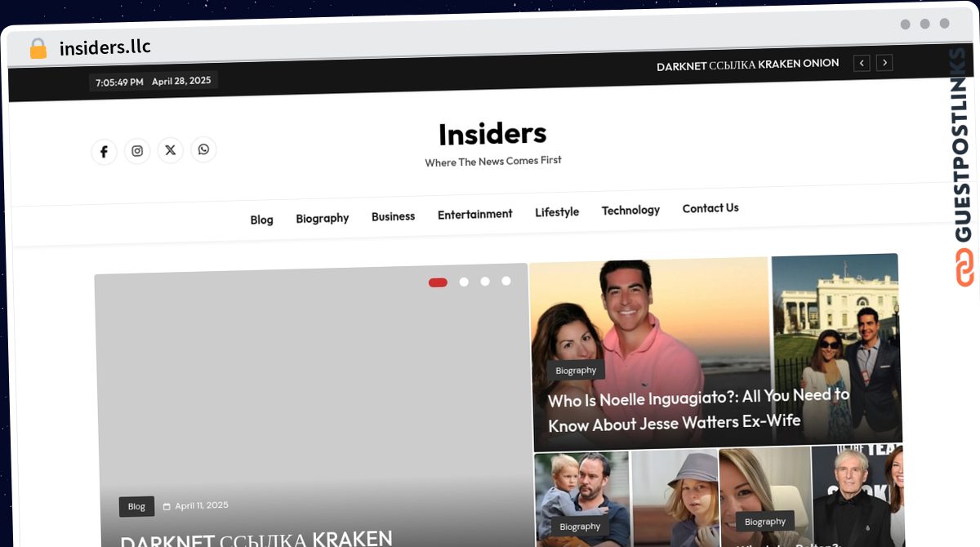Open the Biography menu item
Image resolution: width=980 pixels, height=547 pixels.
(322, 218)
